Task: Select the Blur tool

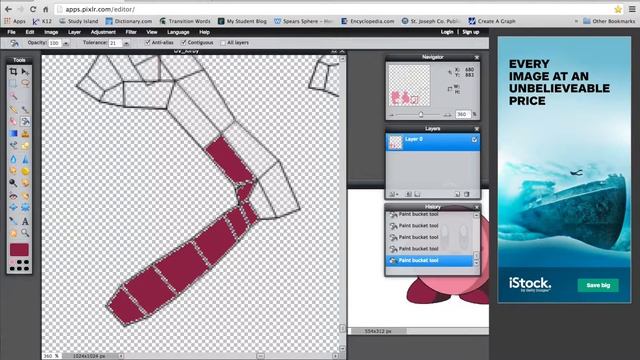Action: [13, 159]
